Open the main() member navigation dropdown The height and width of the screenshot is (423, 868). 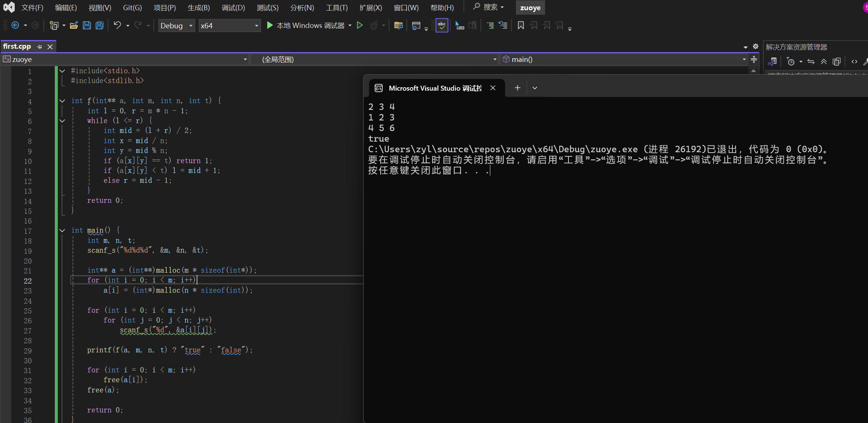click(624, 59)
